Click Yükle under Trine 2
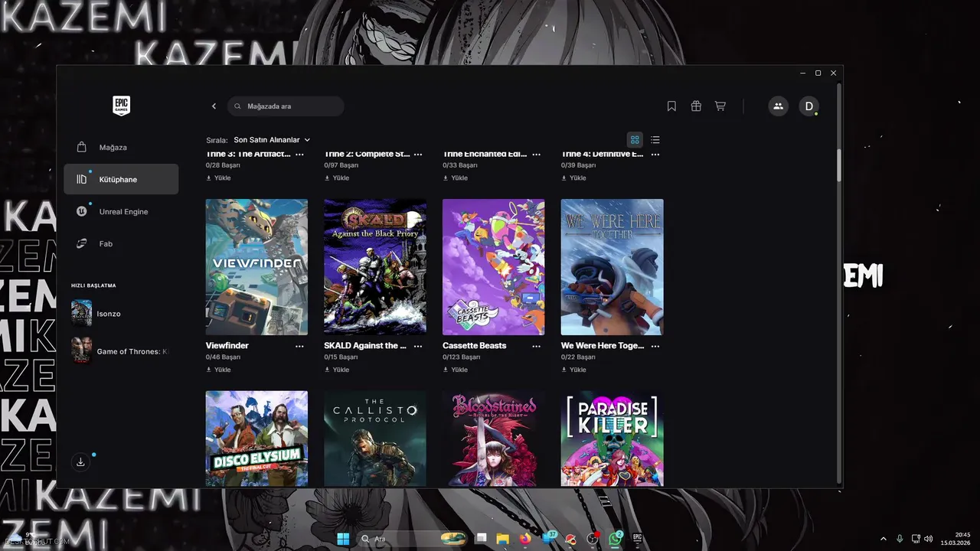This screenshot has width=980, height=551. click(336, 178)
